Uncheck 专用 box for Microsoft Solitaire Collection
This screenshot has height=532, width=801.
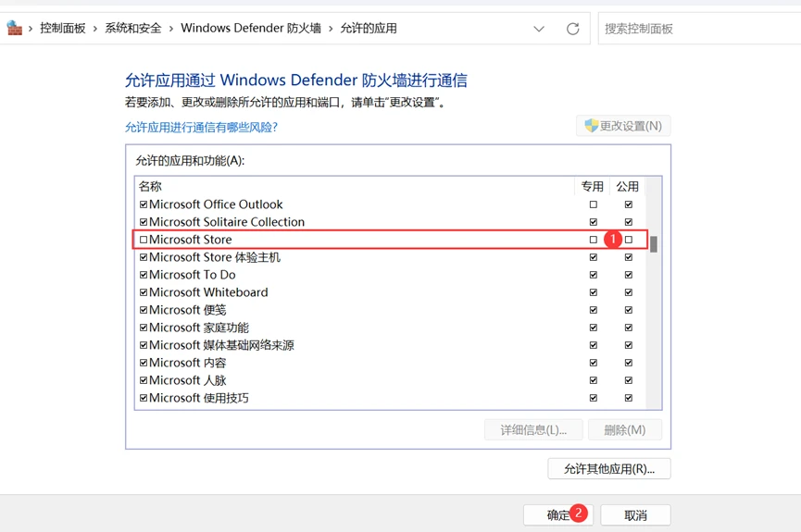(x=593, y=222)
